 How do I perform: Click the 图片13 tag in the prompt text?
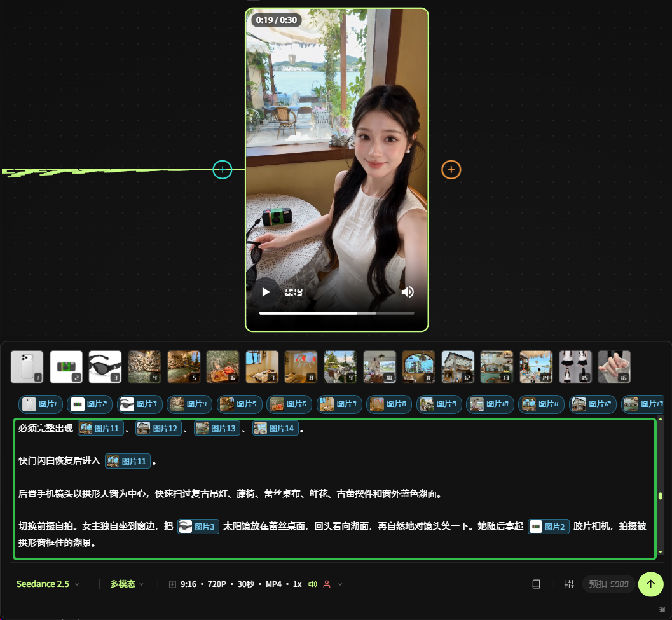(x=217, y=429)
